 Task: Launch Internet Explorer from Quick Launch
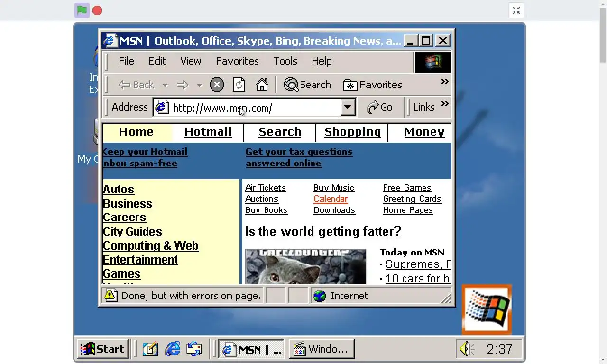173,349
